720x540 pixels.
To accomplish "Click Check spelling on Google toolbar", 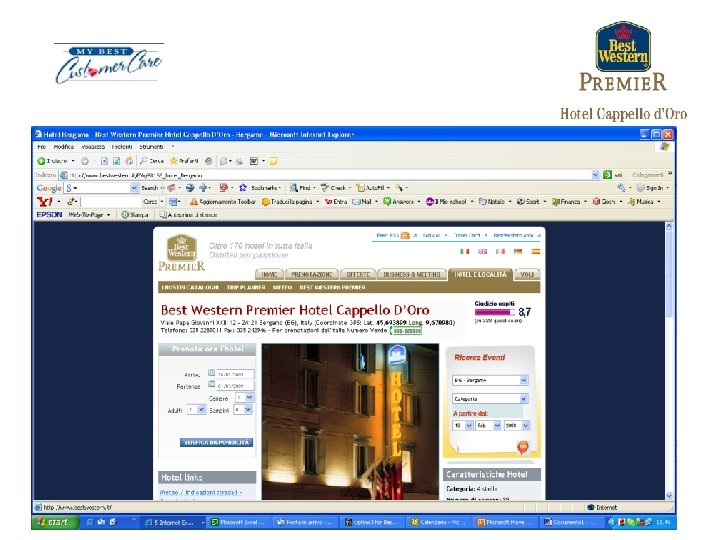I will 335,188.
